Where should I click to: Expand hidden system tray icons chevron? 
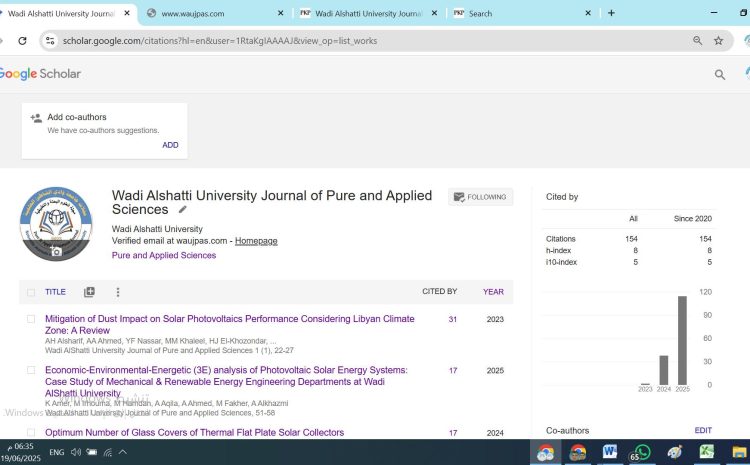point(122,452)
